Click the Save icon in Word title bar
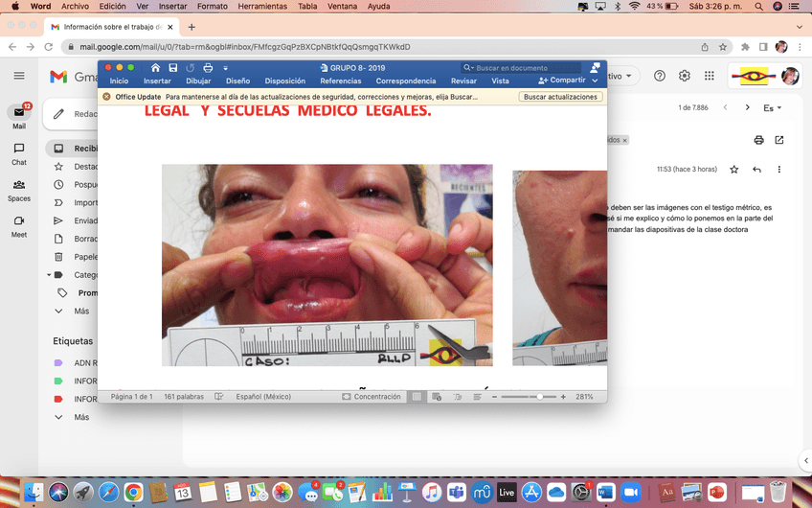The image size is (812, 508). (172, 68)
